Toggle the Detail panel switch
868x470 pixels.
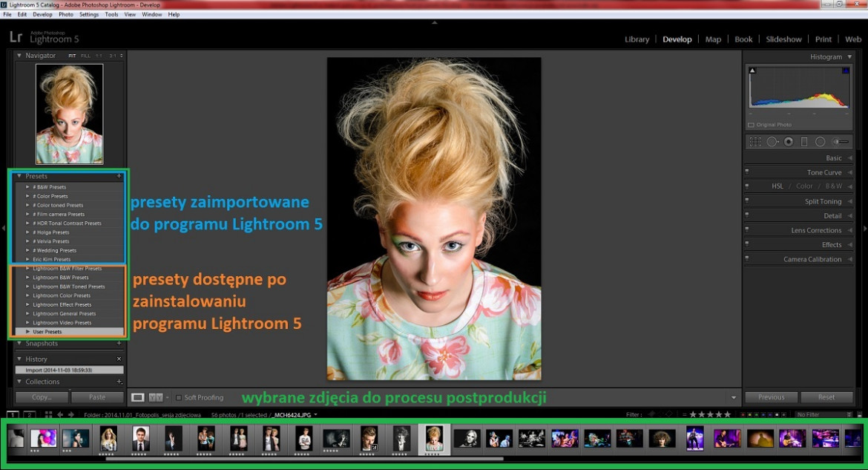[747, 215]
